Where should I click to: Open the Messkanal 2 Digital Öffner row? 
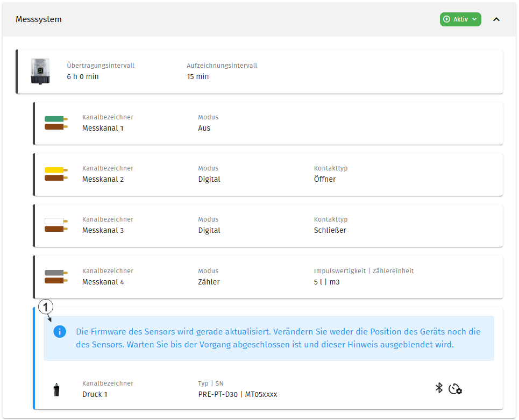click(x=268, y=174)
